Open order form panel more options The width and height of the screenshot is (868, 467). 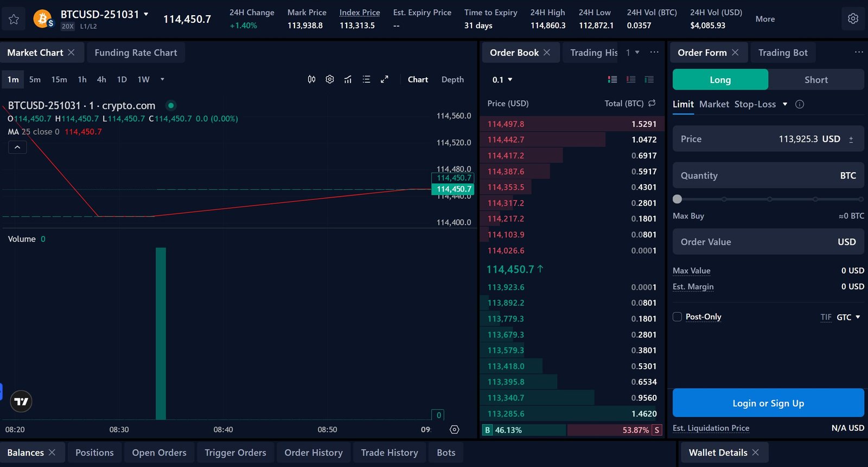click(x=859, y=52)
